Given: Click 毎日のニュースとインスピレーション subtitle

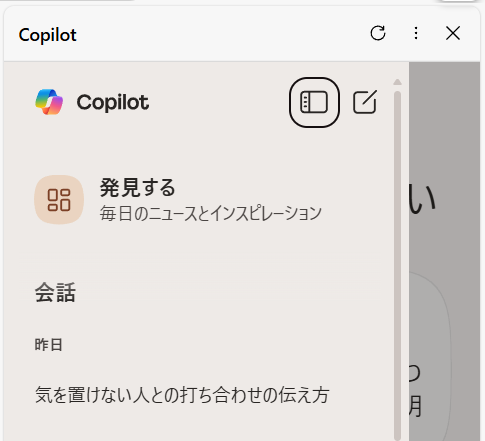Looking at the screenshot, I should (x=211, y=213).
